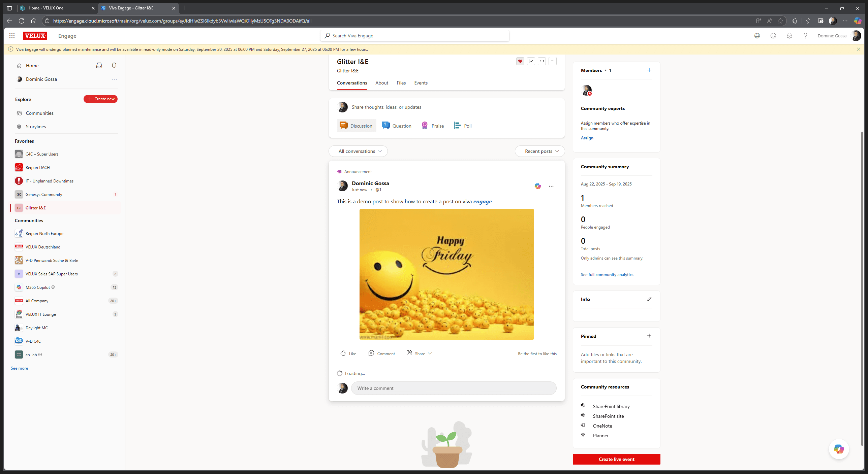Toggle the Glitter I&E favorite heart
This screenshot has height=474, width=868.
(520, 61)
